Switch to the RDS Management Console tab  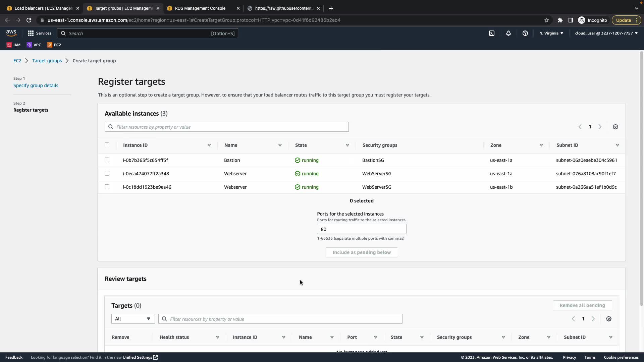pyautogui.click(x=200, y=8)
